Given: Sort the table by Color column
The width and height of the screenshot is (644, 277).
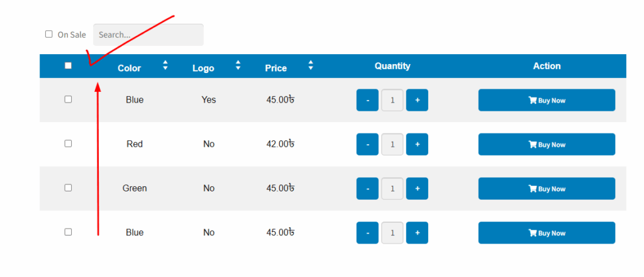Looking at the screenshot, I should pyautogui.click(x=165, y=65).
